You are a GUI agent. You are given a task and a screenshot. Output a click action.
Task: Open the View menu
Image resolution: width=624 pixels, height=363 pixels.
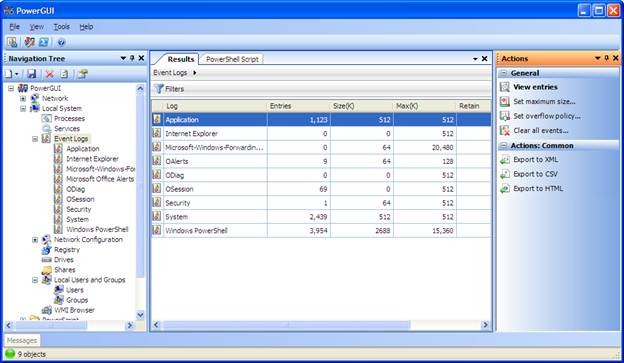tap(37, 27)
